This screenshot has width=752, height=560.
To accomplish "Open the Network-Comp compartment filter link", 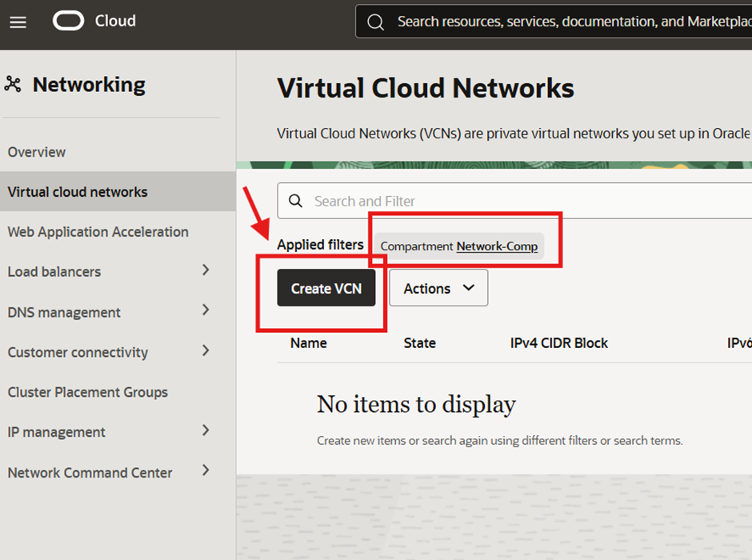I will pos(497,246).
